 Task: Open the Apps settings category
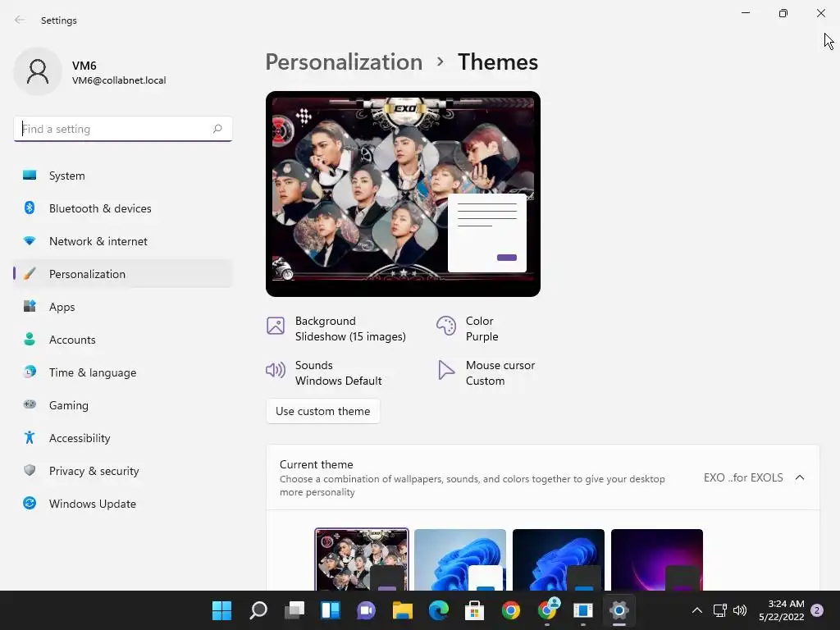(123, 307)
